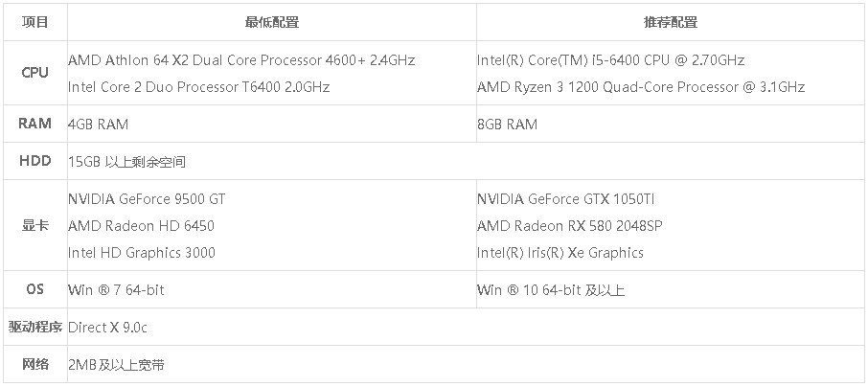Viewport: 868px width, 387px height.
Task: Click the 显卡 row label
Action: 35,226
